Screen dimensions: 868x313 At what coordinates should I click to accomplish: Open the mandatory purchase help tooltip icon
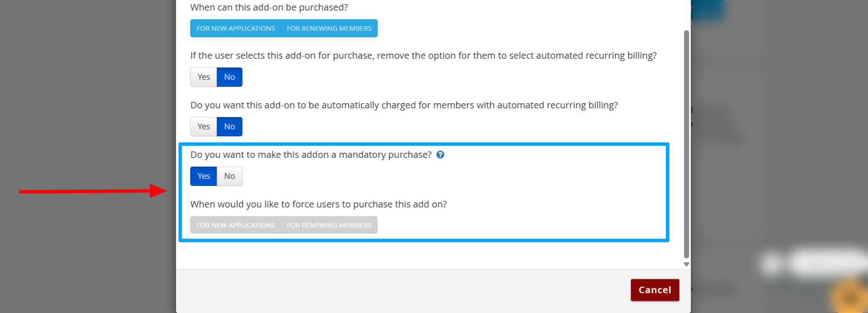[440, 155]
